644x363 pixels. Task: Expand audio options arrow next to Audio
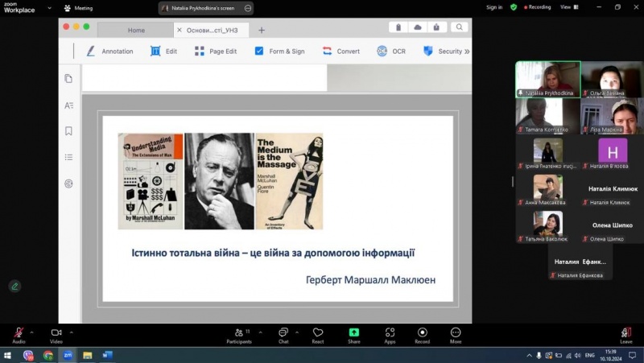coord(32,331)
